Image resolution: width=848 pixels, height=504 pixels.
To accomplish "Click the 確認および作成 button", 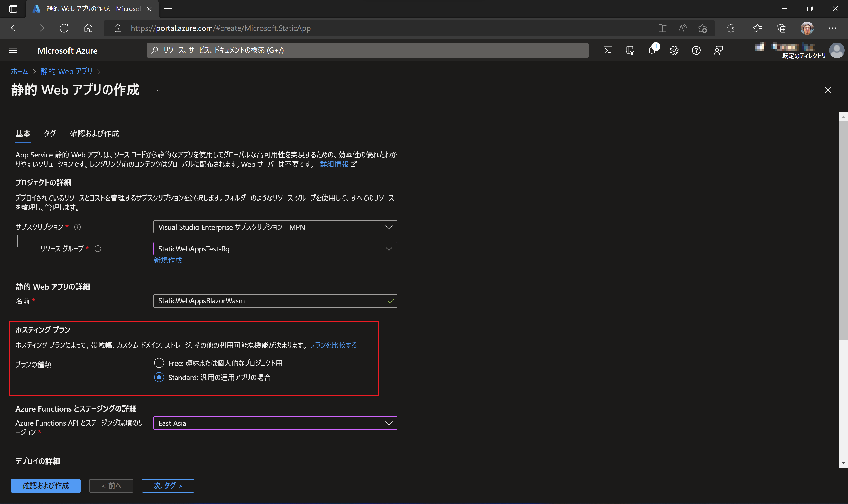I will pos(45,485).
